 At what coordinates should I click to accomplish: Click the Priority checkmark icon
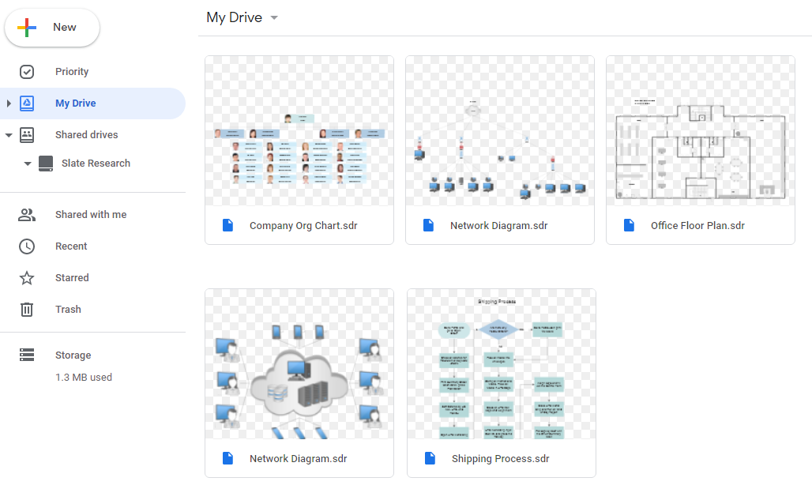[27, 71]
